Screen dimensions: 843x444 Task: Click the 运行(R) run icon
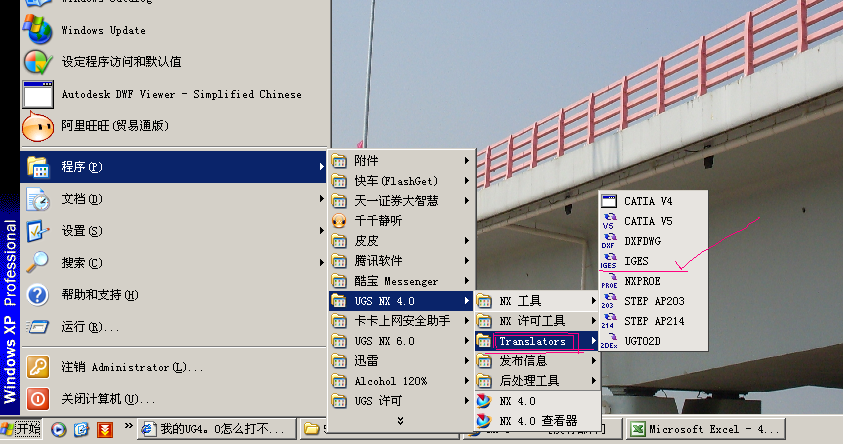(x=38, y=326)
